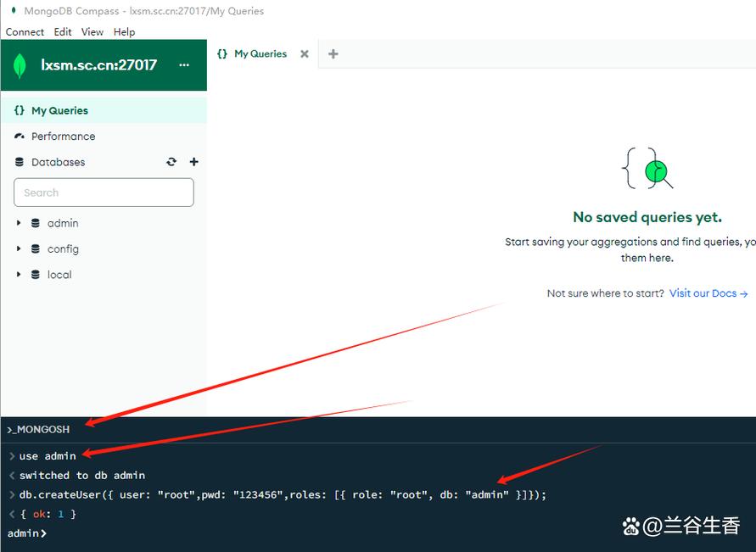Click the db.createUser command line

[x=283, y=494]
